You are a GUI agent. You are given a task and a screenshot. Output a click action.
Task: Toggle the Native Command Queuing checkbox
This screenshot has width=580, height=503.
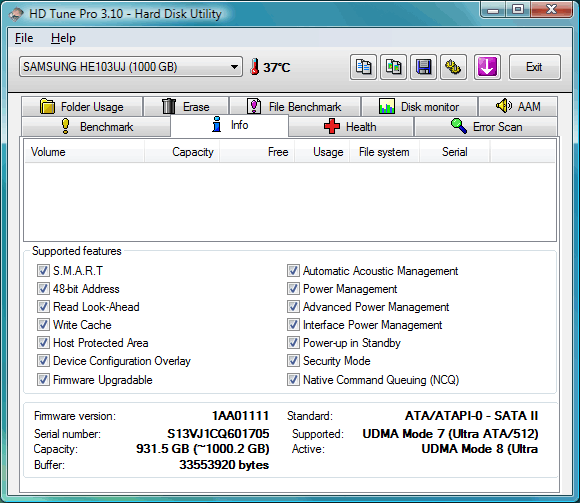click(x=293, y=379)
